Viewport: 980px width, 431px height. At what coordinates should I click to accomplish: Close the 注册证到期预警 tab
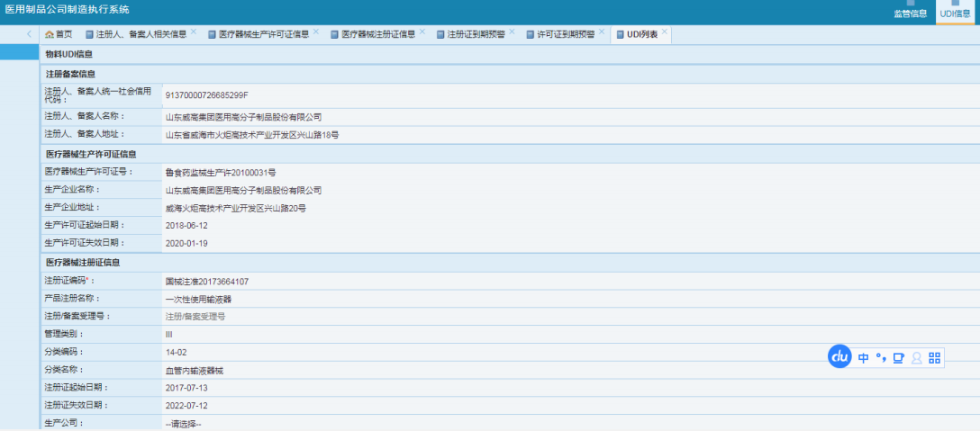click(x=512, y=32)
